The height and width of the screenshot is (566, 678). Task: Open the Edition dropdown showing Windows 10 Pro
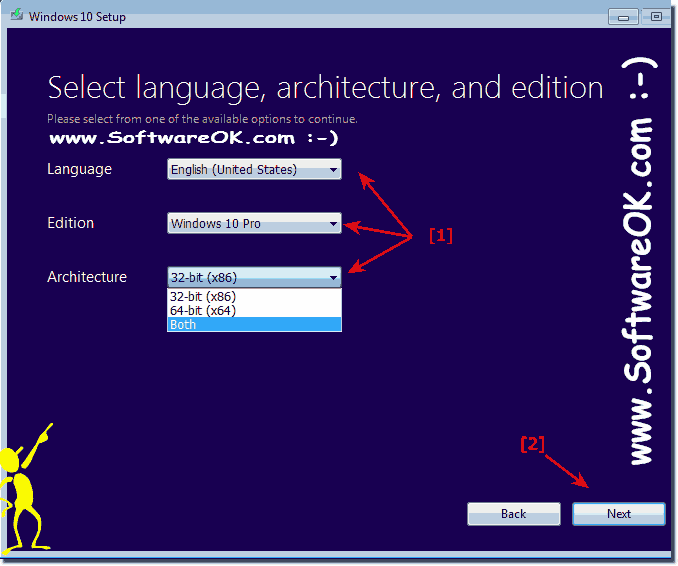[254, 223]
